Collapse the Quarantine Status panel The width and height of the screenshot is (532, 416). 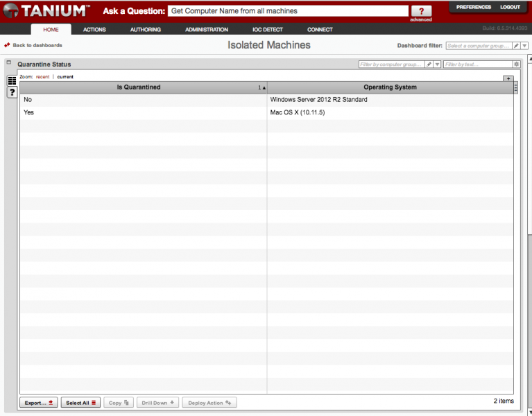(x=9, y=62)
